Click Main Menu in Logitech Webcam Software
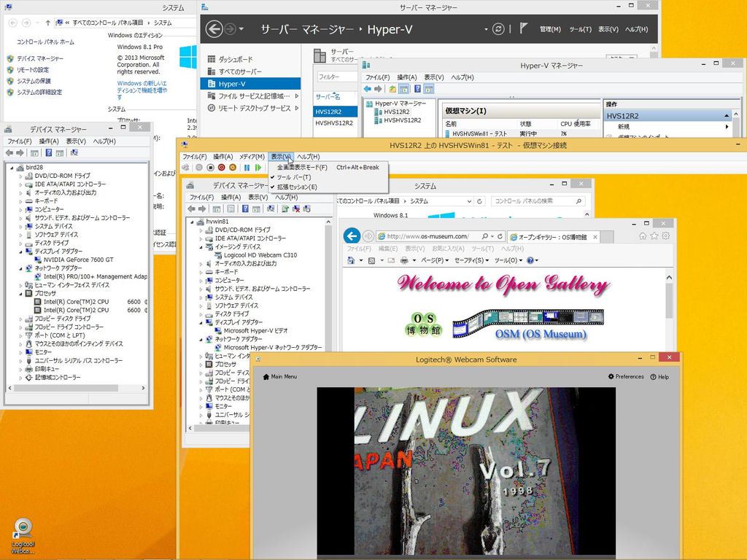This screenshot has width=747, height=560. (279, 377)
